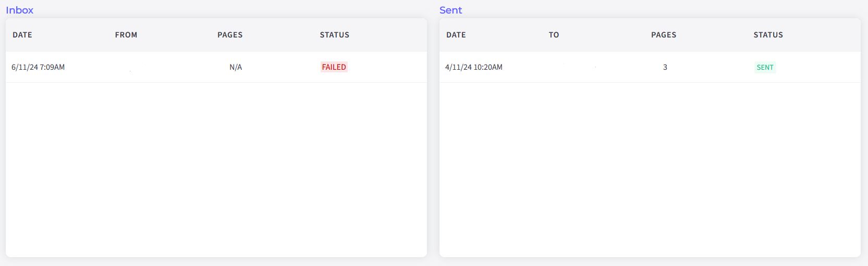
Task: Click the FROM column header in Inbox
Action: (x=126, y=35)
